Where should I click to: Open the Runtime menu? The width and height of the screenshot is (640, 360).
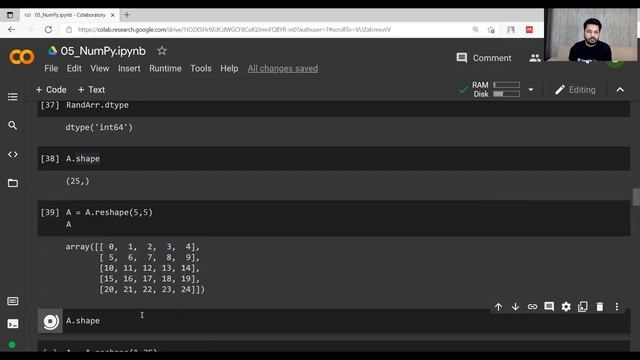point(165,68)
